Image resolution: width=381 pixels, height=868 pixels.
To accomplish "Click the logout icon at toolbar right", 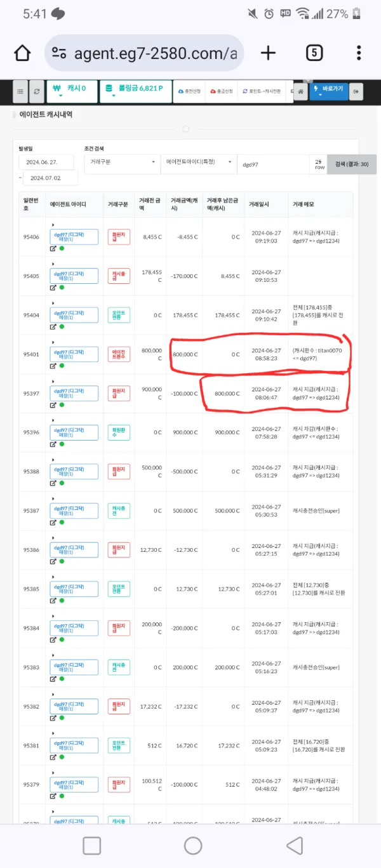I will (357, 91).
